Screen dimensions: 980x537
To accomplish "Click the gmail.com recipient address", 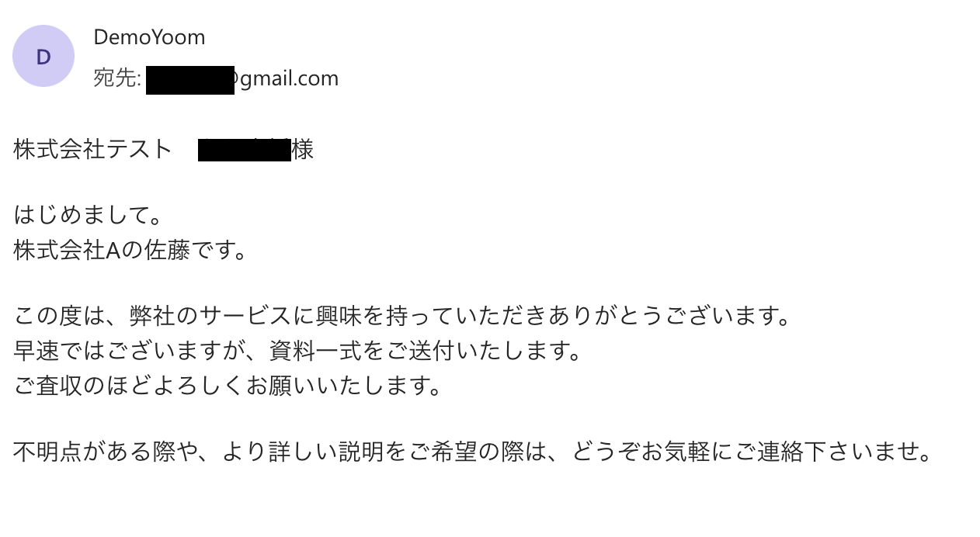I will (287, 78).
